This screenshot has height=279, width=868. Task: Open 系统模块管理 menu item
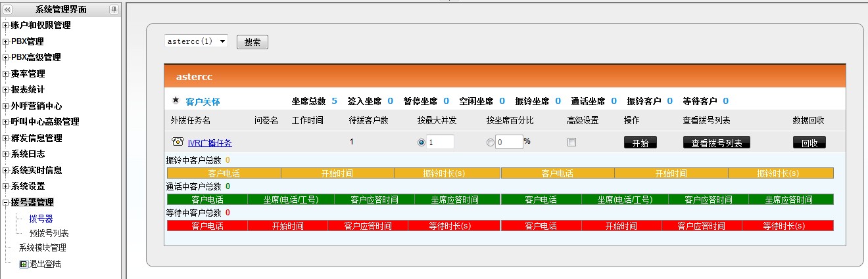[x=42, y=248]
